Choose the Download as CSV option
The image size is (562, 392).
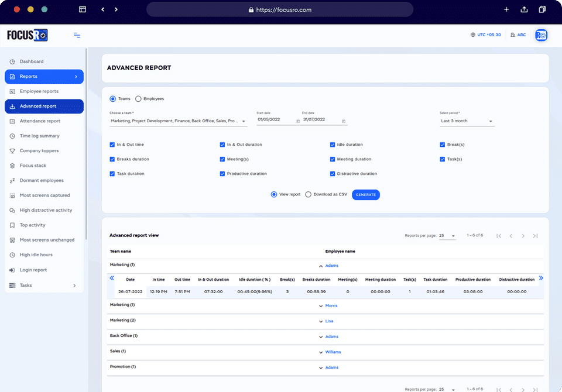(309, 195)
